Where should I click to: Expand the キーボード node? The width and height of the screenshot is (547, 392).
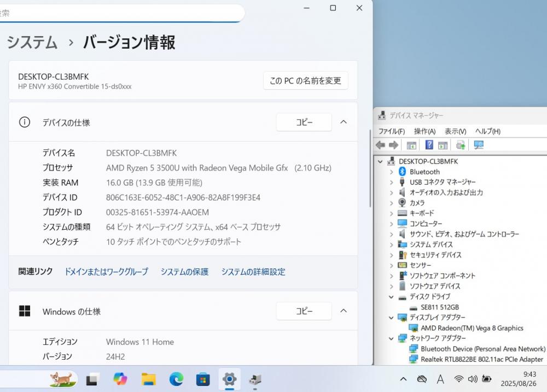(x=391, y=213)
